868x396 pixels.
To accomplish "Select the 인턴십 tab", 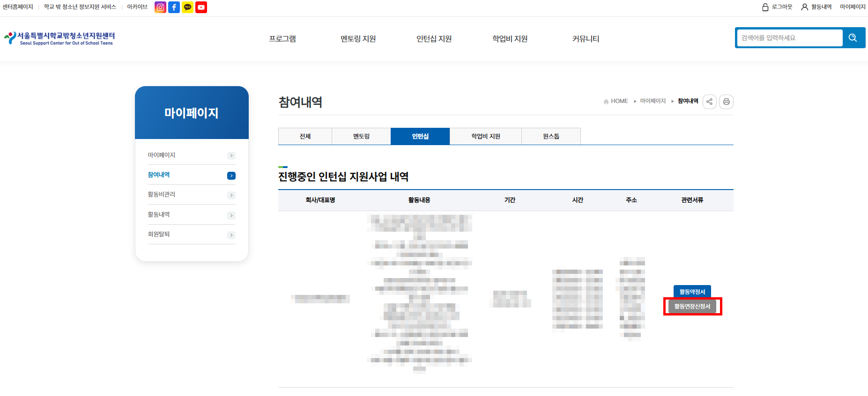I will (420, 136).
